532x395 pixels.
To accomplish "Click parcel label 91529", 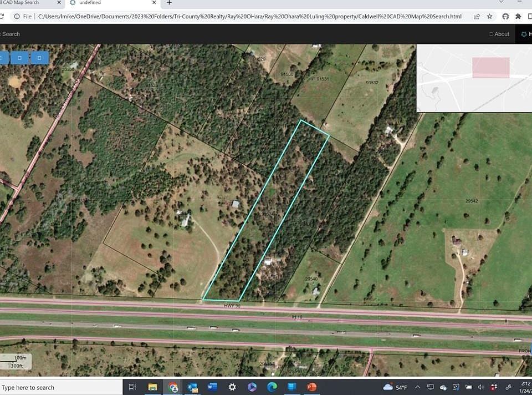I will click(x=259, y=59).
